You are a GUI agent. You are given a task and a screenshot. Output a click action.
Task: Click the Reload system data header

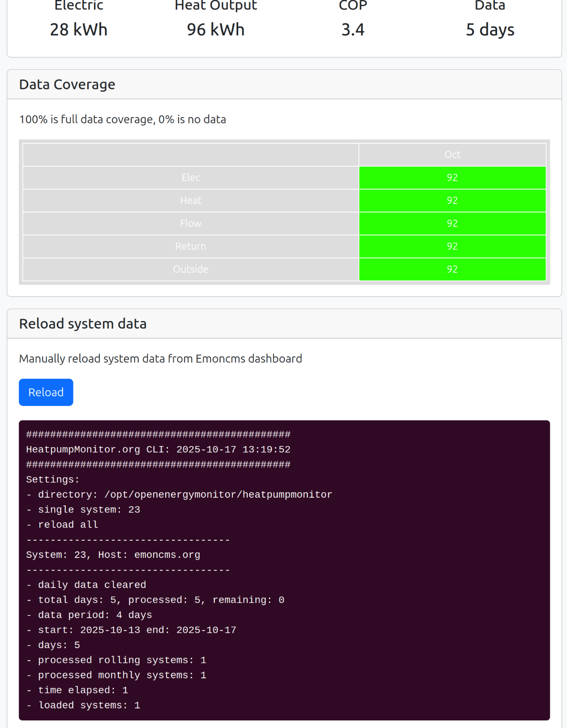[x=83, y=324]
